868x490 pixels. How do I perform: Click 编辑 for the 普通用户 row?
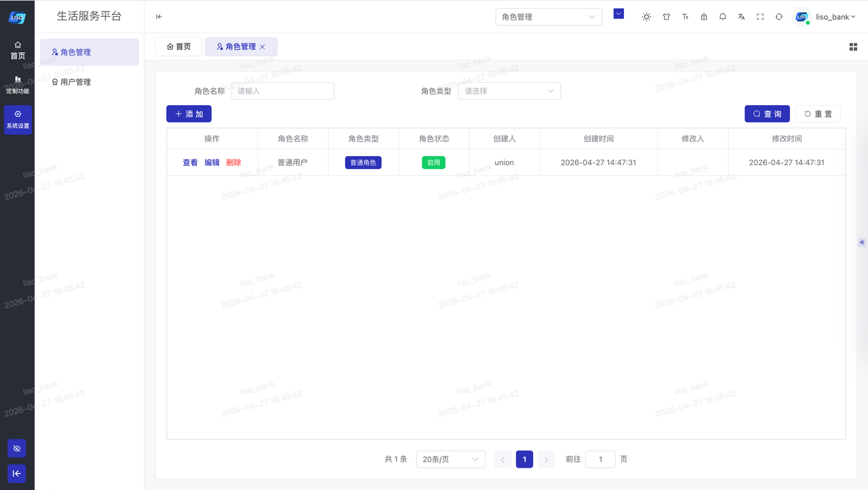tap(212, 163)
